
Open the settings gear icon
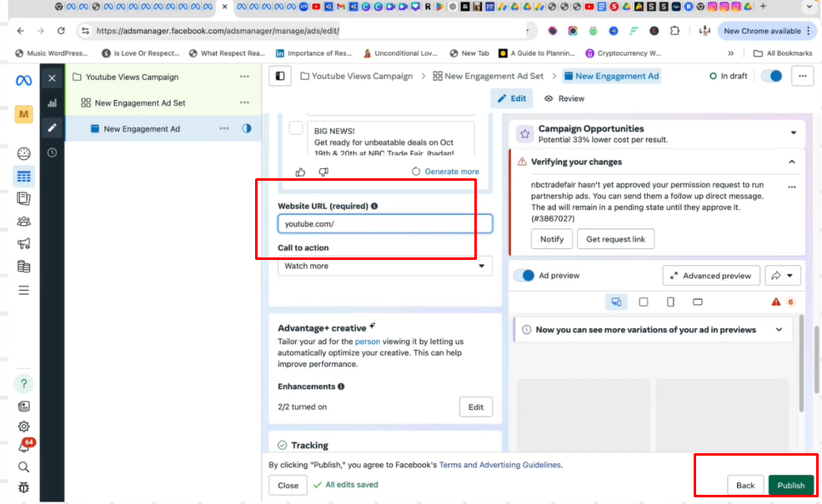[x=23, y=427]
